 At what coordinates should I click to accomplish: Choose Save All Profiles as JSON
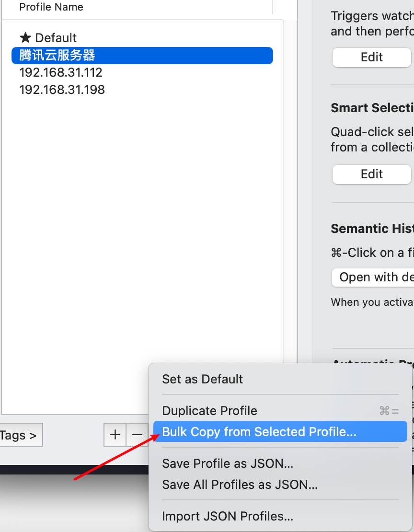240,485
